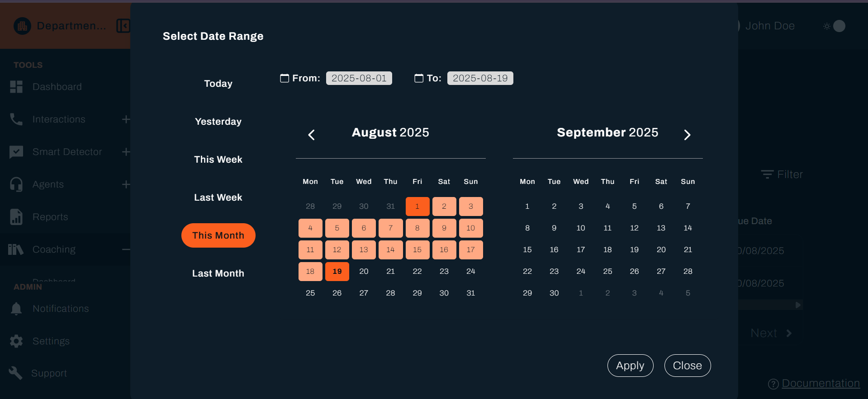This screenshot has width=868, height=399.
Task: Collapse the Coaching submenu minus
Action: point(126,249)
